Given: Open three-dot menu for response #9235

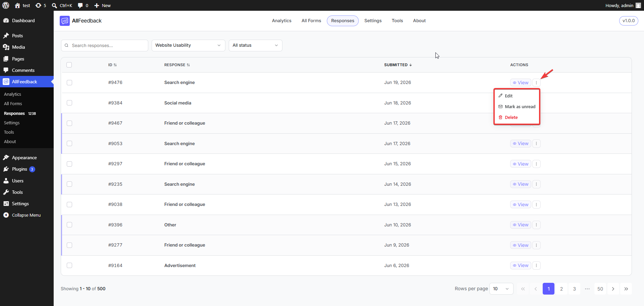Looking at the screenshot, I should [x=536, y=184].
